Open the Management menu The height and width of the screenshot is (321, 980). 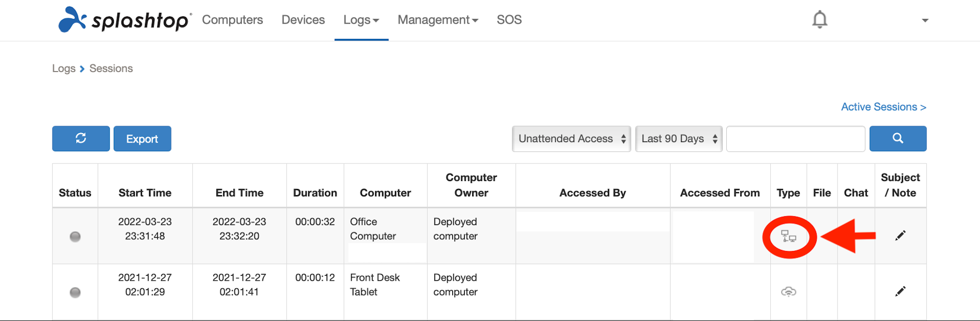click(x=438, y=20)
